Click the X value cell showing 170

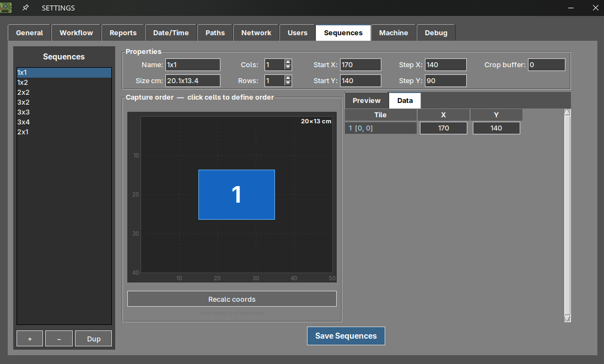[444, 128]
